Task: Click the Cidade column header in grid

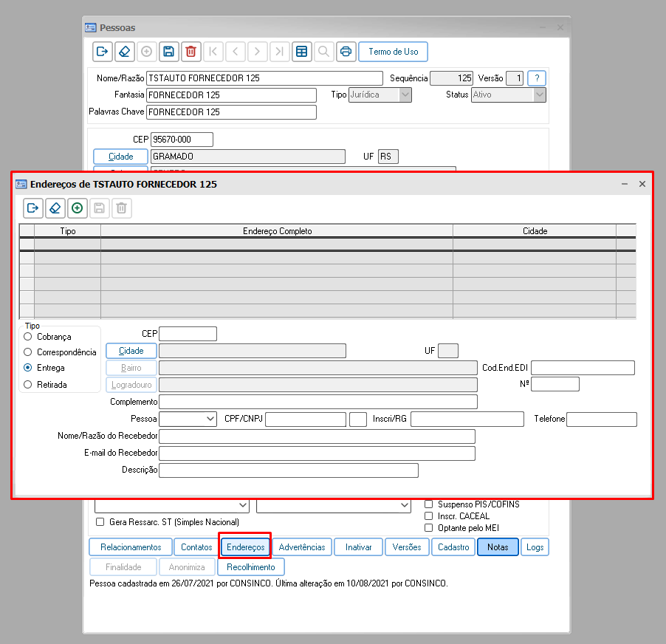Action: tap(535, 231)
